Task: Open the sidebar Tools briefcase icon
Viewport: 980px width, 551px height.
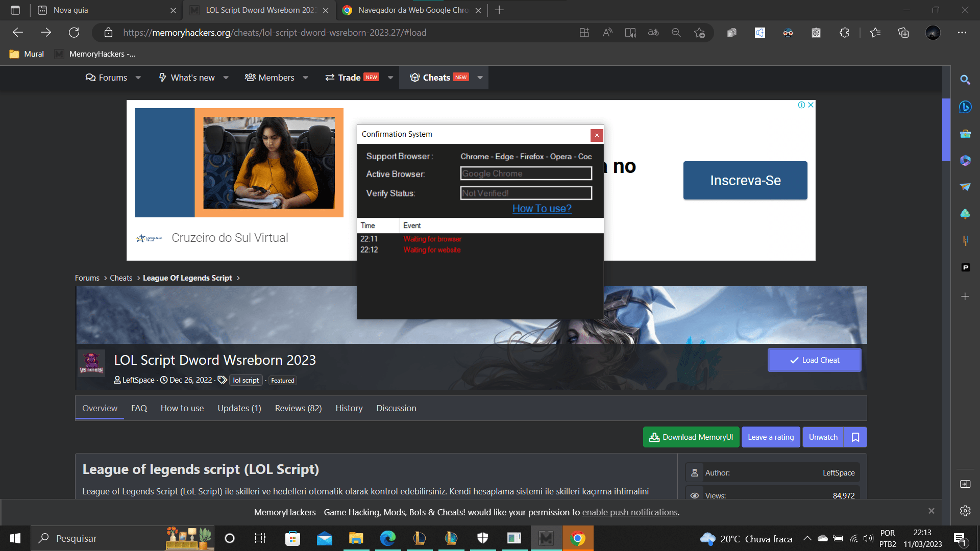Action: (965, 134)
